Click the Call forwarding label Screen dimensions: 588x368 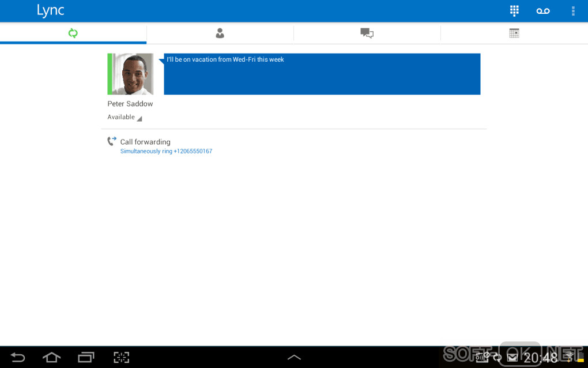click(145, 142)
